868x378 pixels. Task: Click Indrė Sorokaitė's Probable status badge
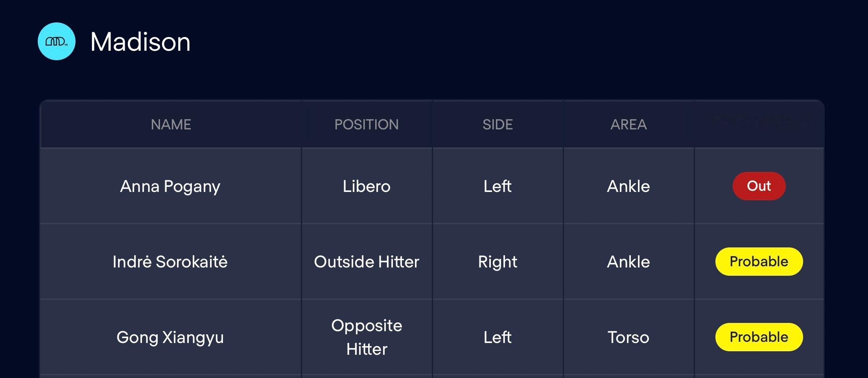[759, 262]
